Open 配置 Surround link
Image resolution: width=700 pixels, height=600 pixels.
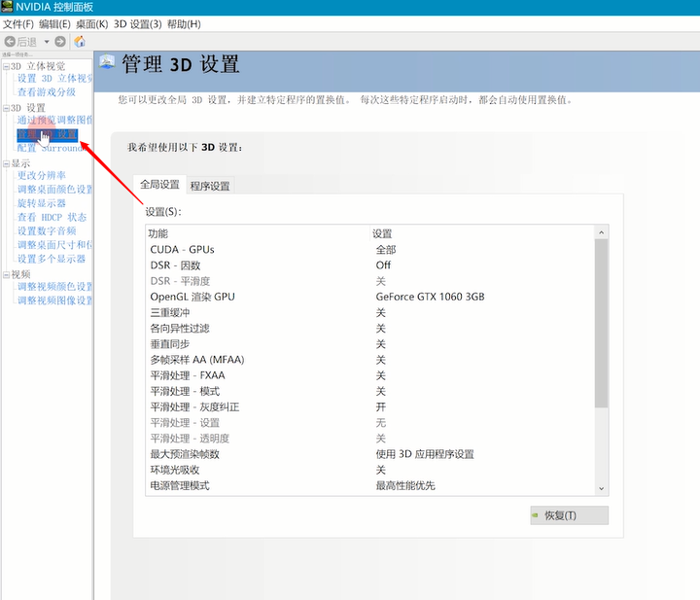pyautogui.click(x=50, y=148)
